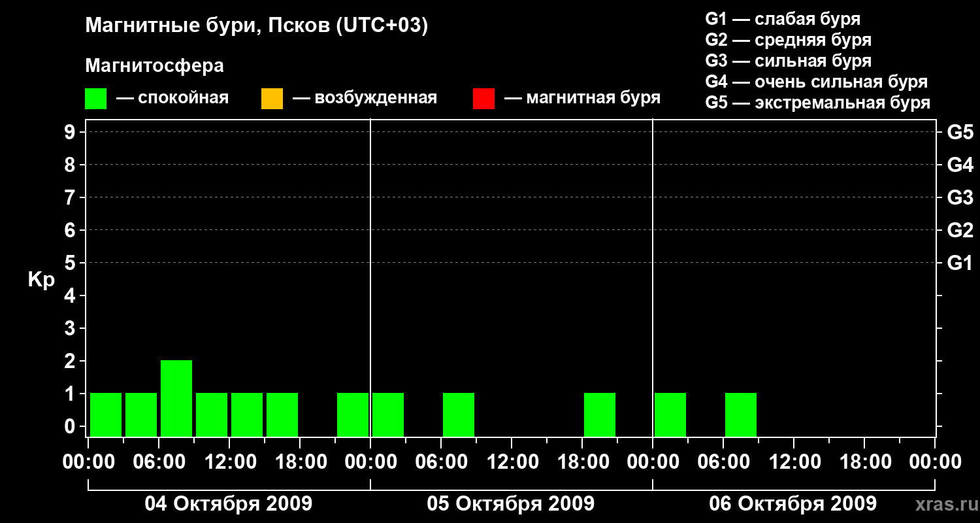Click the '05 Октября 2009' date label
The image size is (980, 523).
point(511,504)
